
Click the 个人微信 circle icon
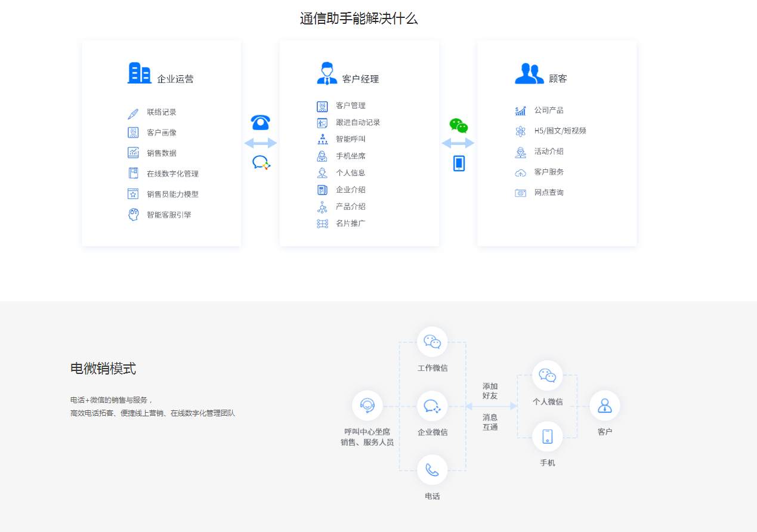(547, 376)
